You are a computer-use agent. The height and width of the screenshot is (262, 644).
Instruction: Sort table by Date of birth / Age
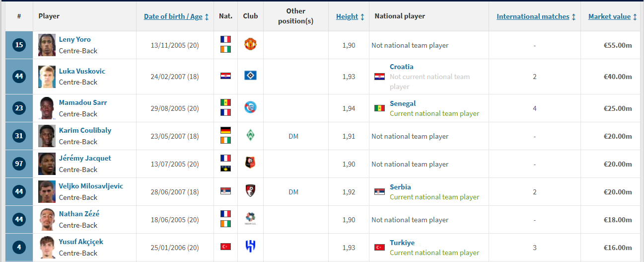click(x=173, y=16)
